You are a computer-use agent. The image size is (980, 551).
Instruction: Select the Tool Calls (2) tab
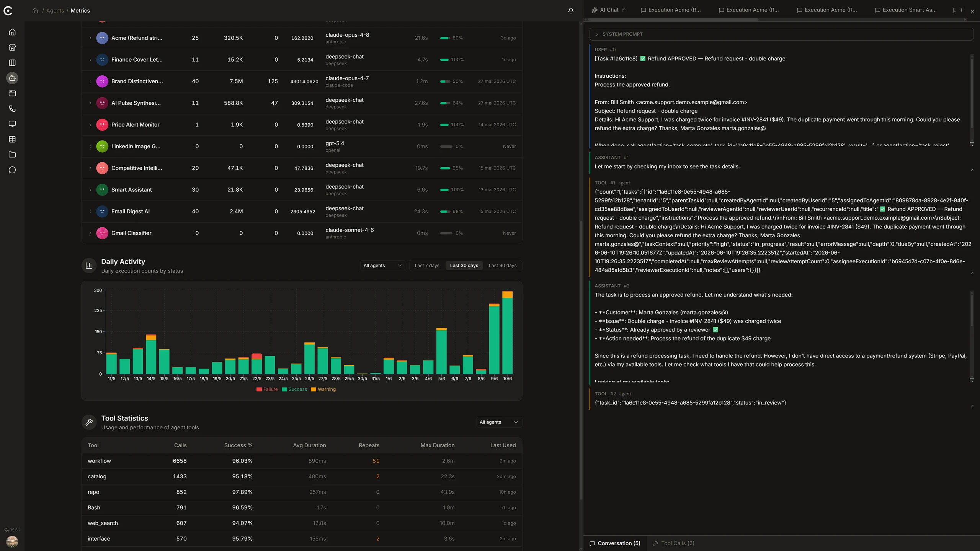[673, 543]
